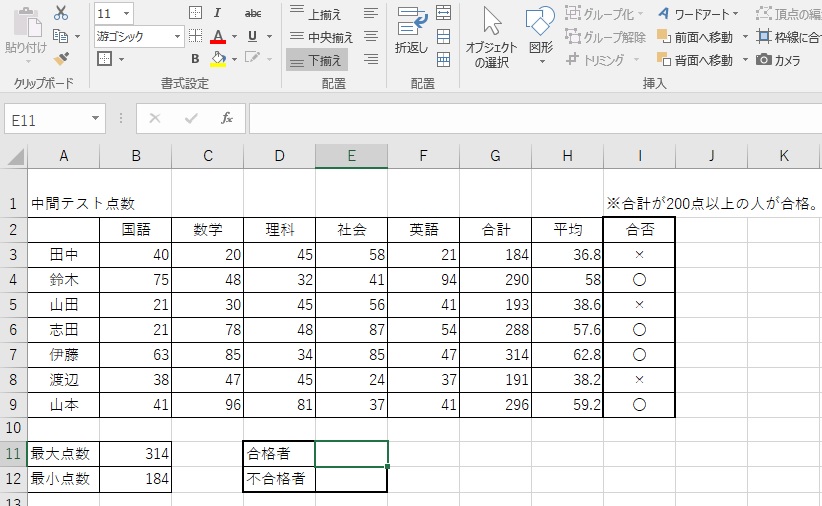Click the トリミング crop icon
822x506 pixels.
pos(572,60)
